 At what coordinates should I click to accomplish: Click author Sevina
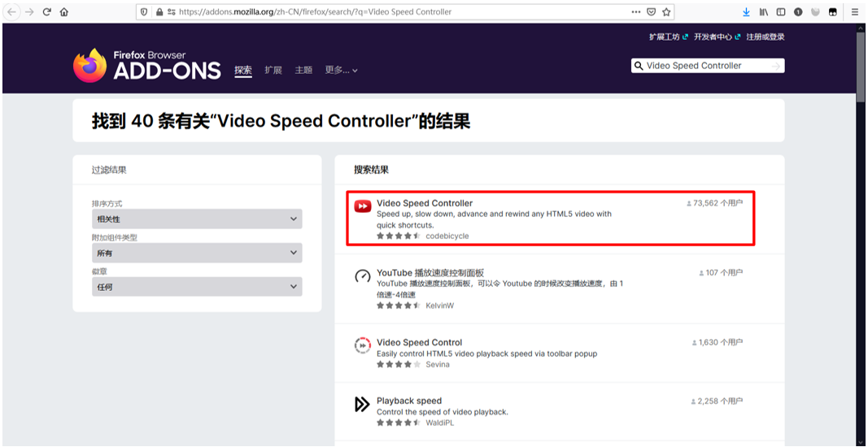[x=438, y=365]
